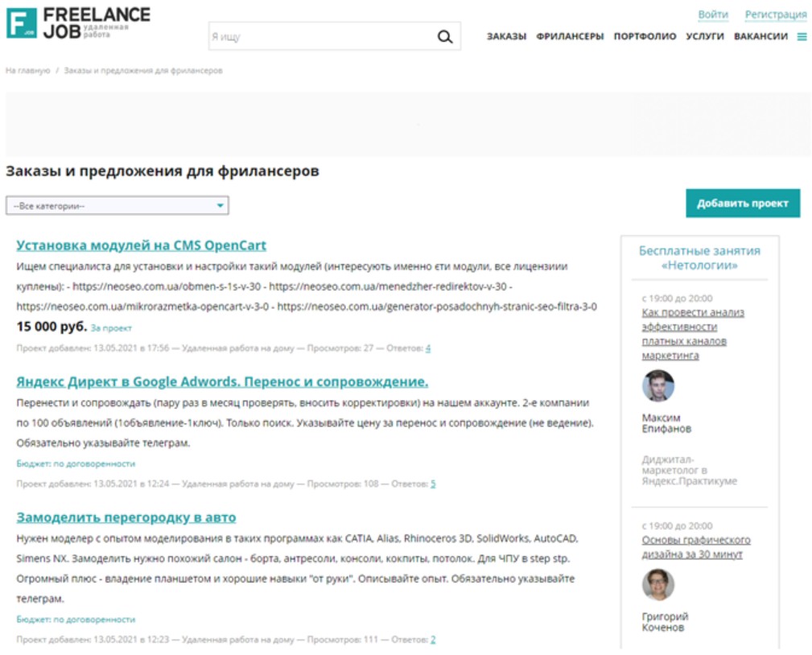This screenshot has height=655, width=812.
Task: Click answers count 5 for Adwords project
Action: pos(433,484)
